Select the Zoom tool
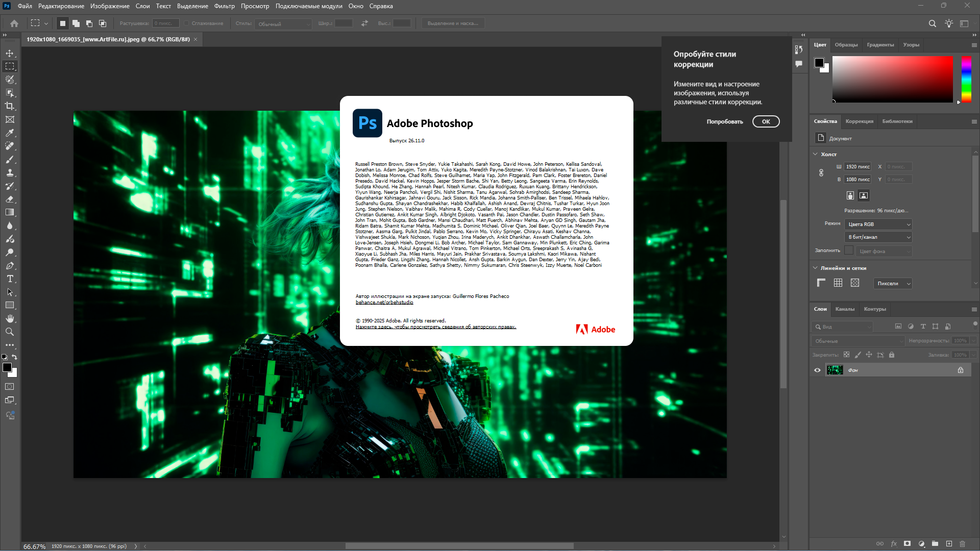980x551 pixels. click(x=10, y=332)
